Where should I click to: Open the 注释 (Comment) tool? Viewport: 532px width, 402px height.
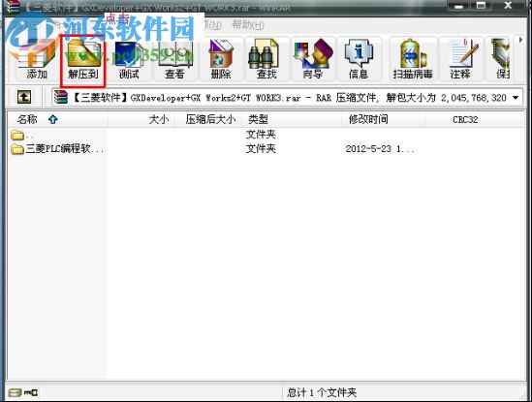click(x=460, y=58)
